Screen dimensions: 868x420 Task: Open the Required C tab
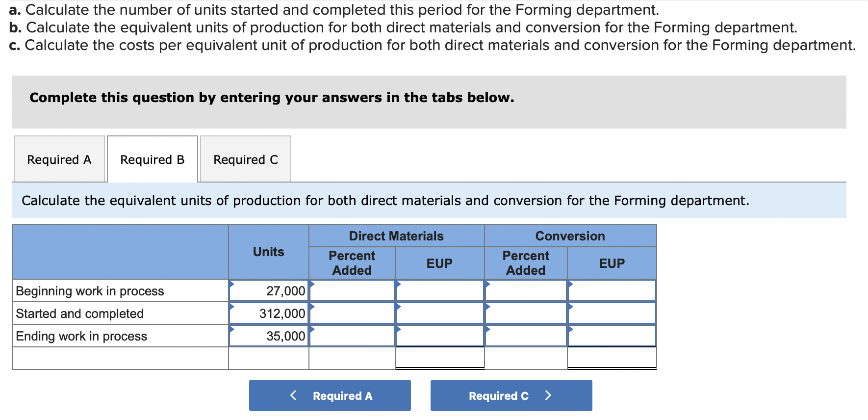coord(245,159)
